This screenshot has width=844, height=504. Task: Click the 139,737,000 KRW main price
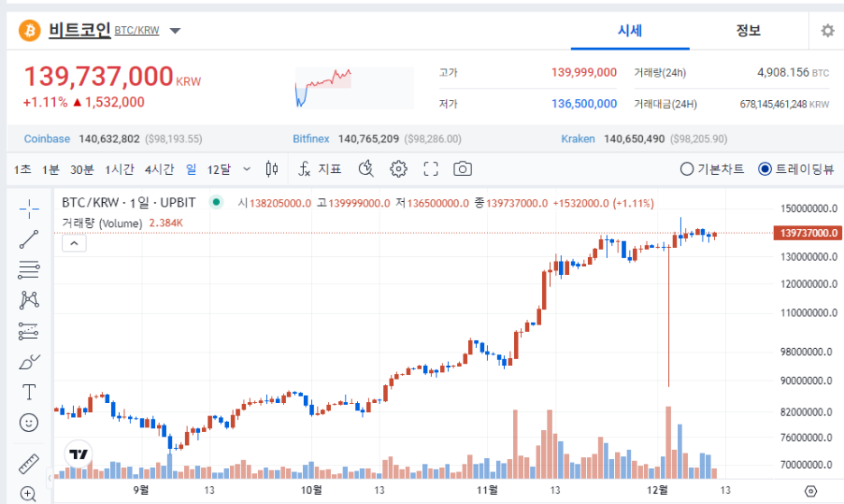pos(113,76)
